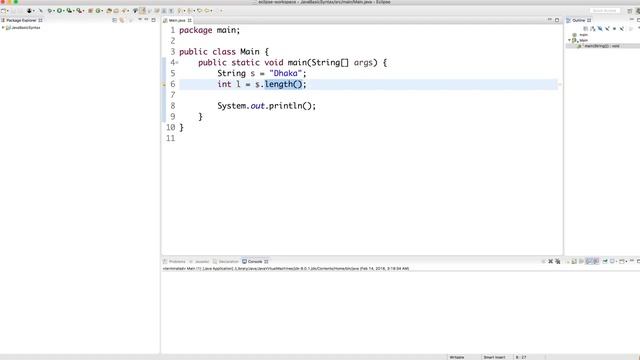The image size is (640, 360).
Task: Click the Previous Annotation arrow icon
Action: point(189,11)
